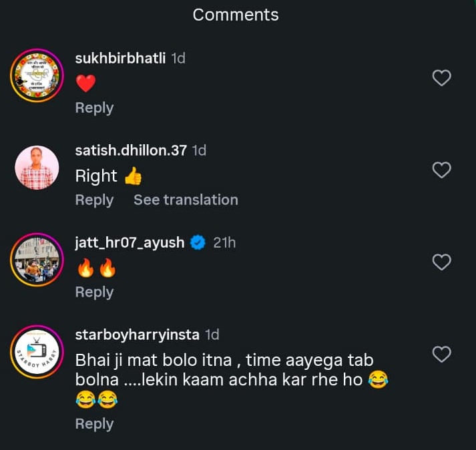Like sukhbirbhatli's heart comment

coord(441,77)
